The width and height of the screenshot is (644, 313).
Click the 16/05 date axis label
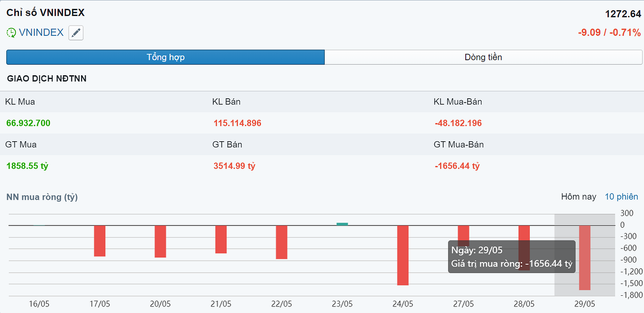(x=39, y=304)
